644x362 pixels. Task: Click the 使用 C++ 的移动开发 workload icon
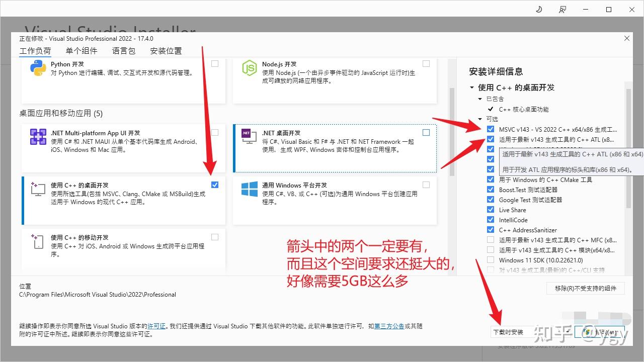click(x=38, y=241)
